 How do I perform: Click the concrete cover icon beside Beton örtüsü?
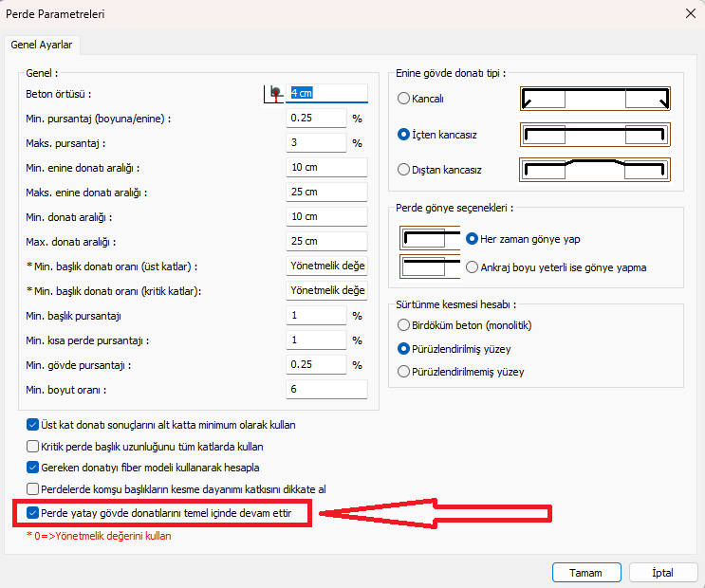coord(274,93)
